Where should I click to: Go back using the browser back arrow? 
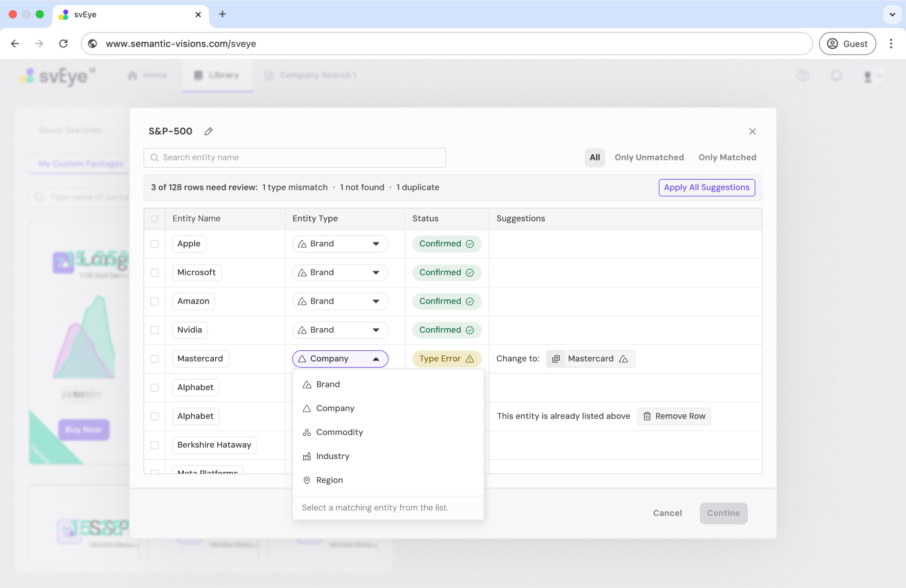click(x=15, y=44)
